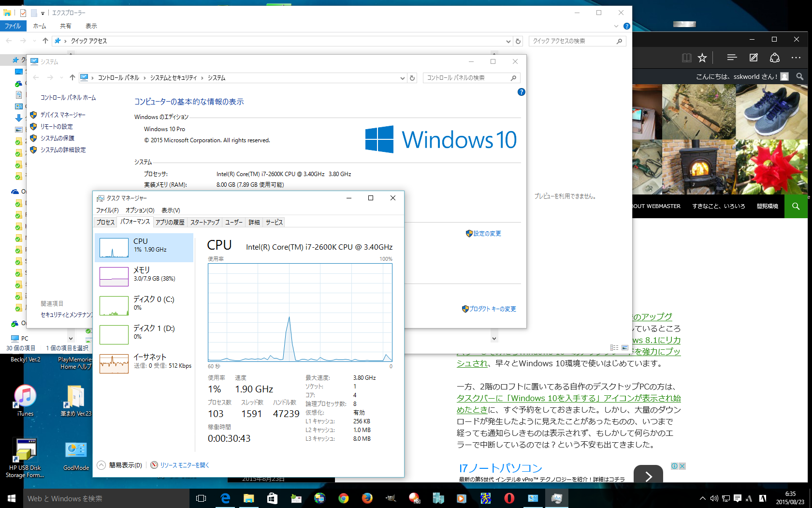Switch to プロセス tab in Task Manager
This screenshot has width=812, height=508.
pos(105,222)
